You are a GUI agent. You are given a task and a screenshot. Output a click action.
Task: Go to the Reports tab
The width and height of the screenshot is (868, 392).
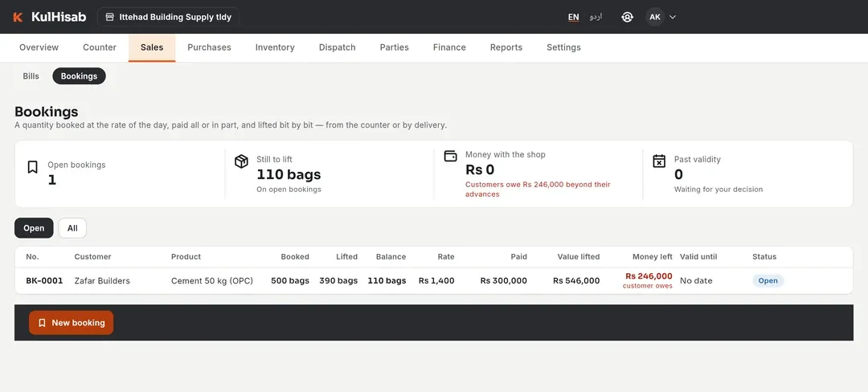click(506, 47)
